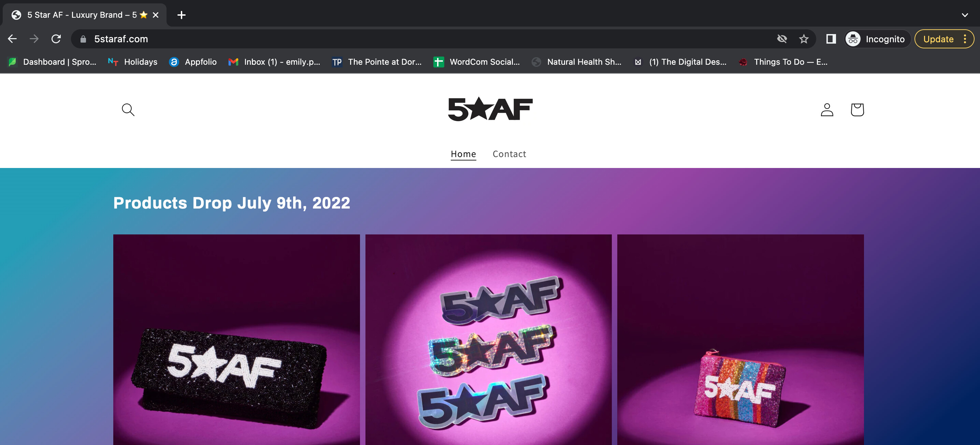Open the site search magnifier icon

(x=128, y=110)
